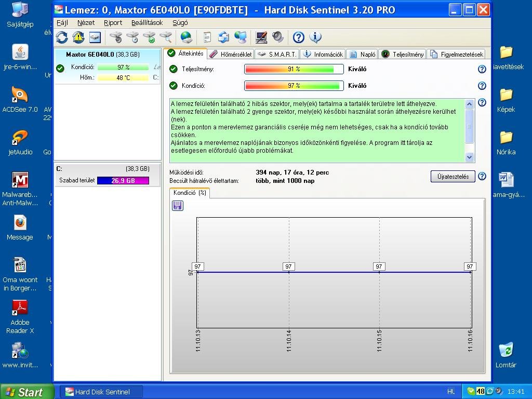The width and height of the screenshot is (532, 399).
Task: Click the refresh with warning triangle icon
Action: [x=78, y=37]
